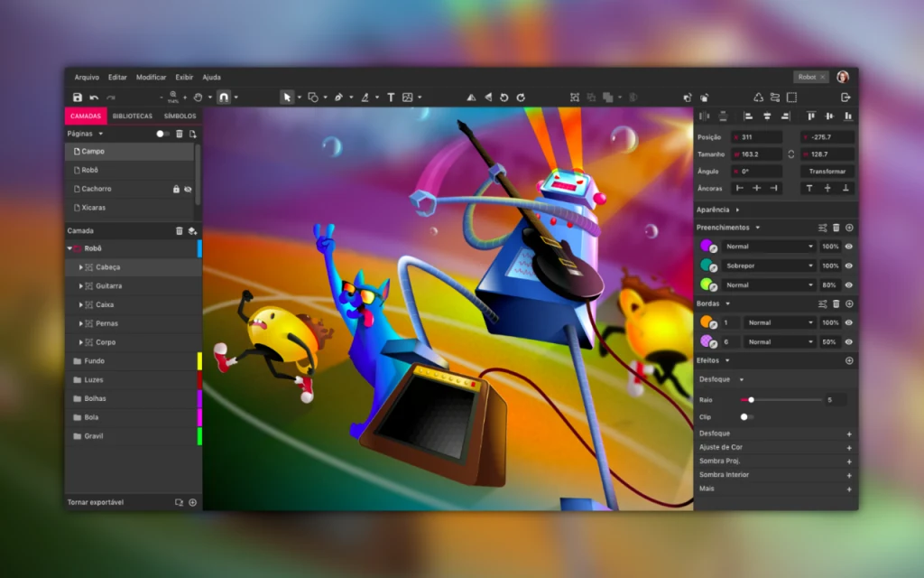The image size is (924, 578).
Task: Add a new border in Bordas
Action: pos(849,303)
